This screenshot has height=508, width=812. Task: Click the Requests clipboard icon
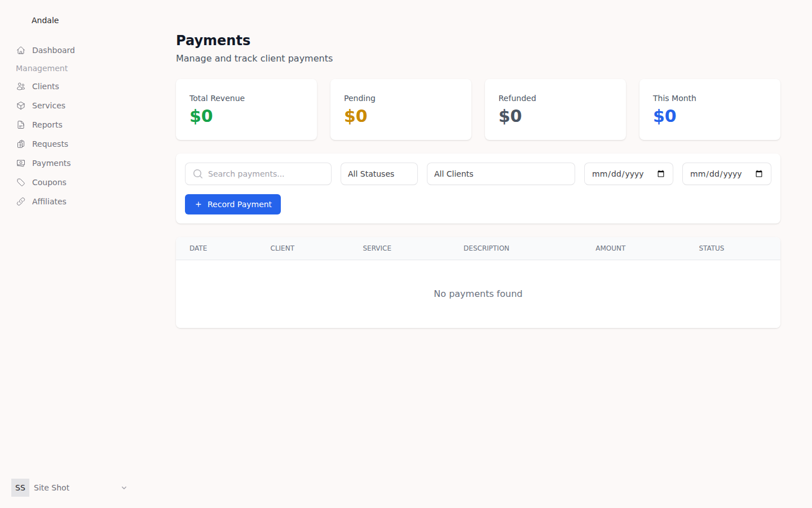[x=21, y=144]
